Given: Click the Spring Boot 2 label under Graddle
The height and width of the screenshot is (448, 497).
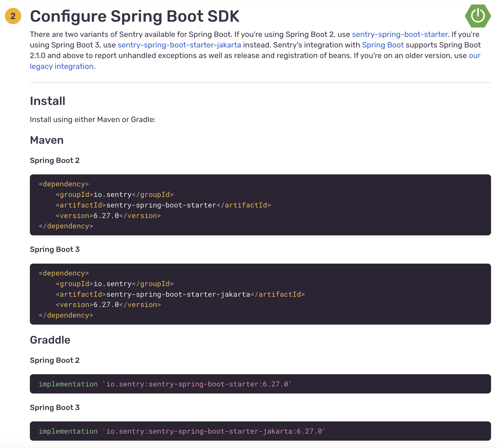Looking at the screenshot, I should pos(55,360).
